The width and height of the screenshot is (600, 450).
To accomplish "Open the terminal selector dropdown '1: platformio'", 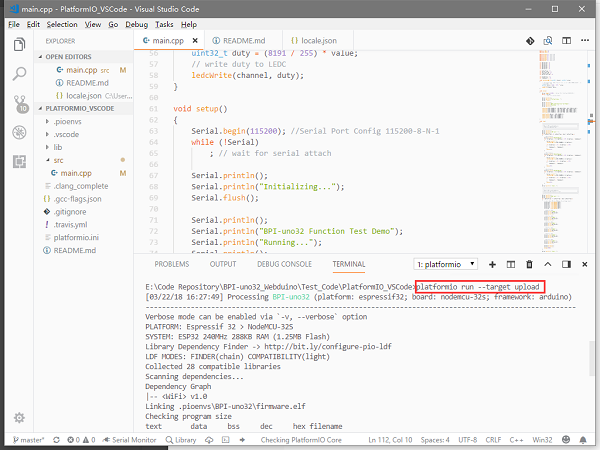I will pos(446,264).
